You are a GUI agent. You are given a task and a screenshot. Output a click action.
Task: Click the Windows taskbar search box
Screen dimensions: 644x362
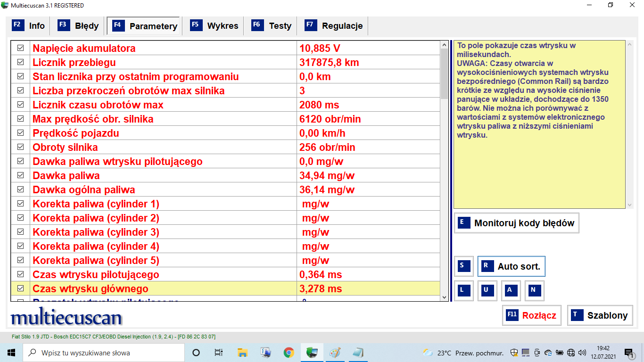(x=104, y=353)
